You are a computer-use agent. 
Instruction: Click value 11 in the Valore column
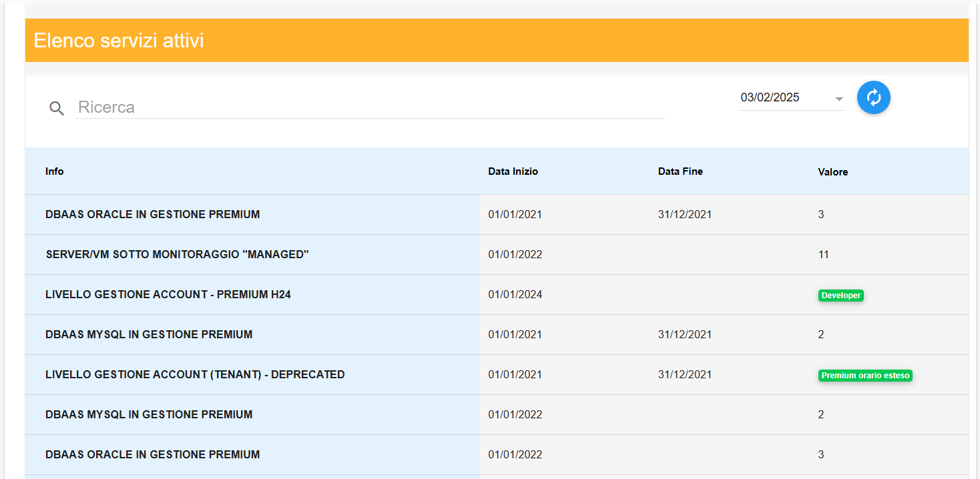click(823, 254)
